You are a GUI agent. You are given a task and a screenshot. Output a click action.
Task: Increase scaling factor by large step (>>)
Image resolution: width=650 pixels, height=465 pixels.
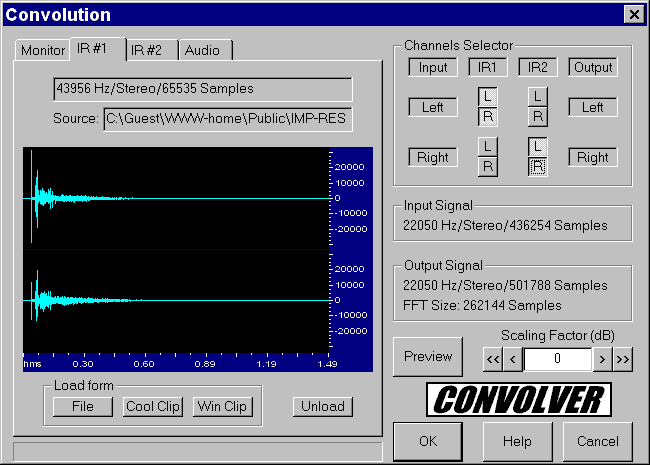[623, 359]
